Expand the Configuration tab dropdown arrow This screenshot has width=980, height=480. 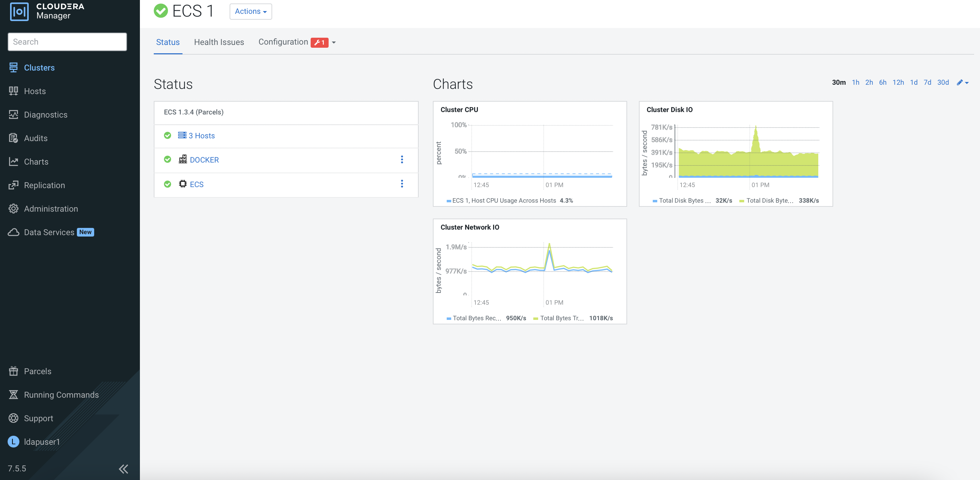click(x=334, y=43)
